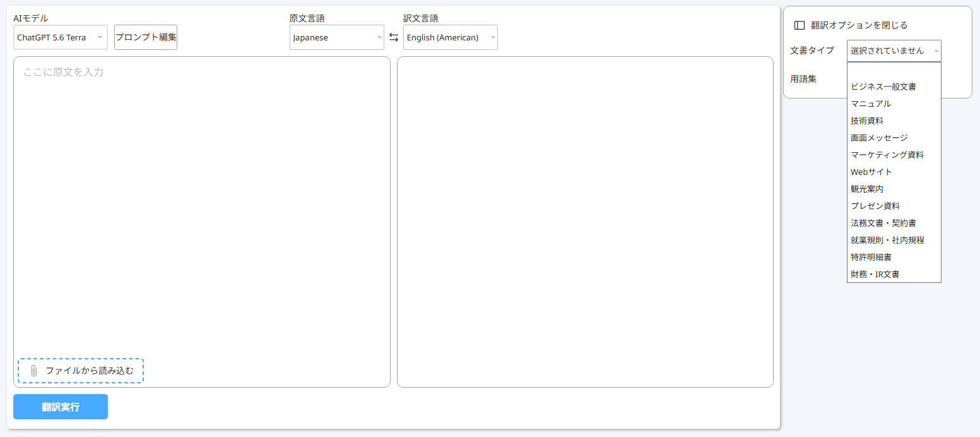Choose マーケティング資料 option

[894, 155]
